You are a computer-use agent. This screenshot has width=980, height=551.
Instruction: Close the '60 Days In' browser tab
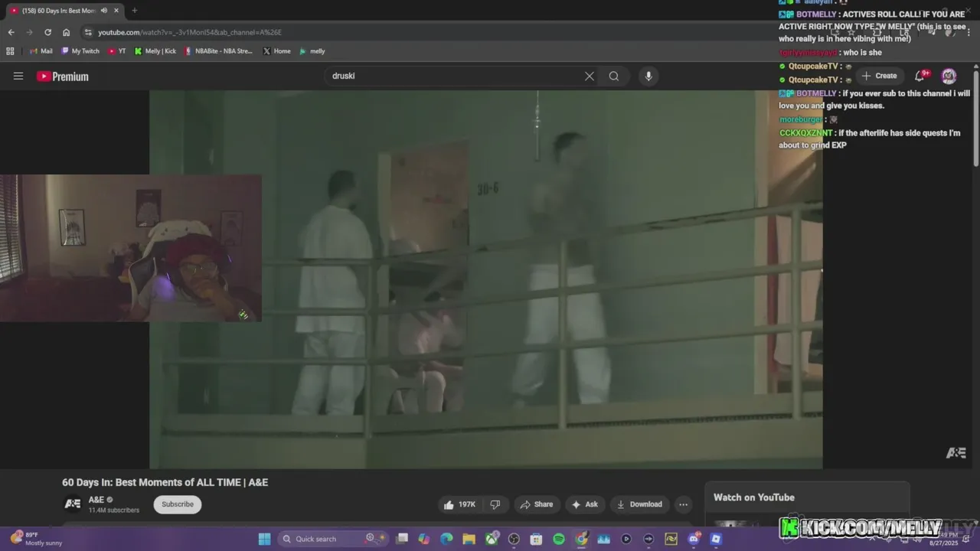[116, 11]
